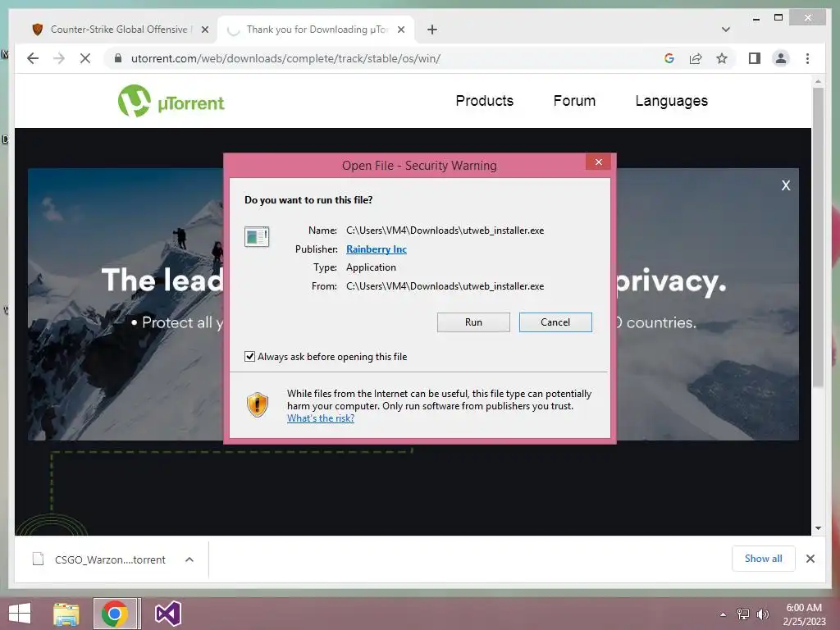
Task: Share this page icon
Action: (696, 58)
